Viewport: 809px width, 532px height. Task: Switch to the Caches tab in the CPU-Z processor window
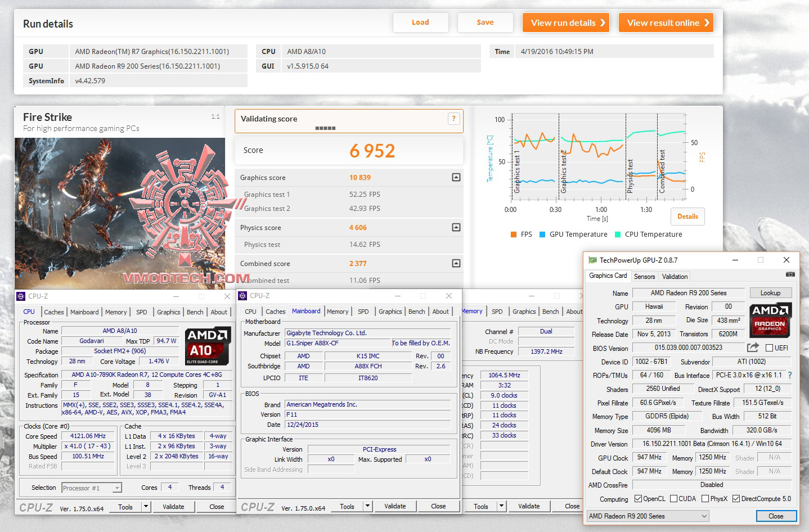click(x=54, y=312)
